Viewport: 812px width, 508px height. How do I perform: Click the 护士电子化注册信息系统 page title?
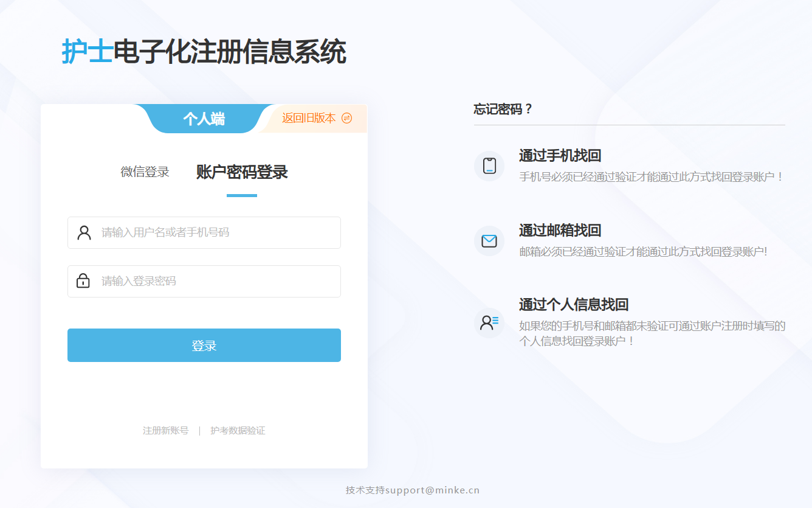pos(204,52)
